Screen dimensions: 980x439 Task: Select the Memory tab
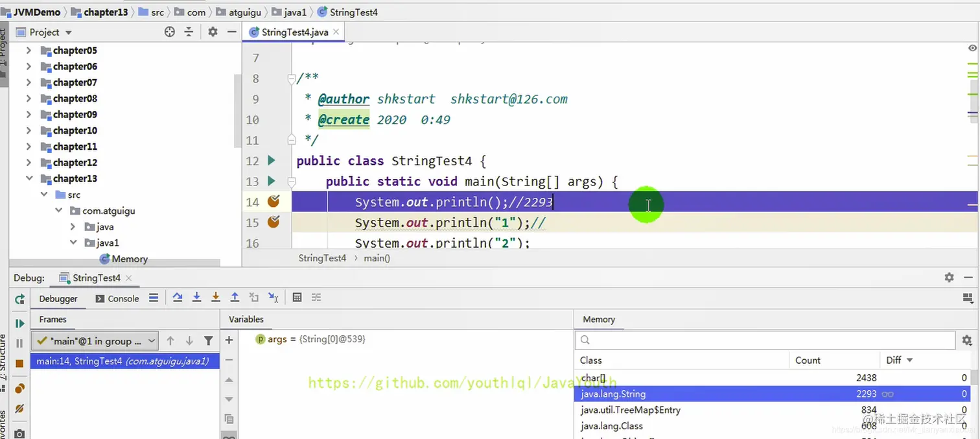599,319
